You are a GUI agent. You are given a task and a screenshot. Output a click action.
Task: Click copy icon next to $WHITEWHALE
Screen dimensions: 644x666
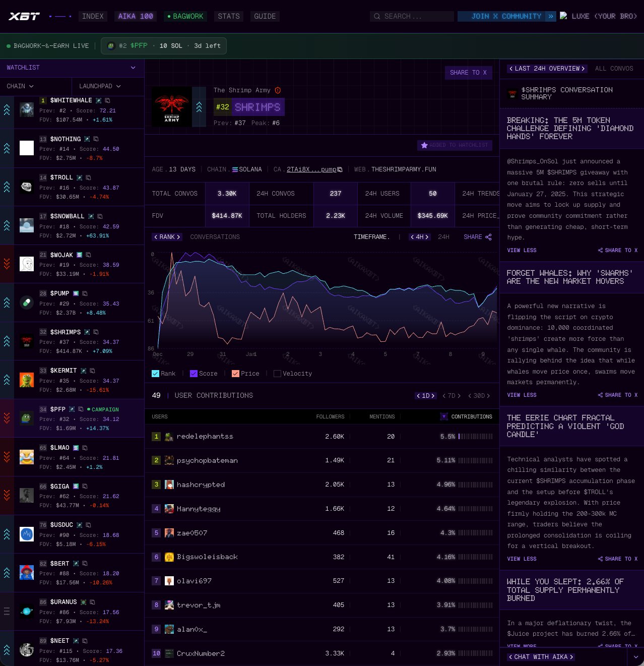pyautogui.click(x=107, y=100)
